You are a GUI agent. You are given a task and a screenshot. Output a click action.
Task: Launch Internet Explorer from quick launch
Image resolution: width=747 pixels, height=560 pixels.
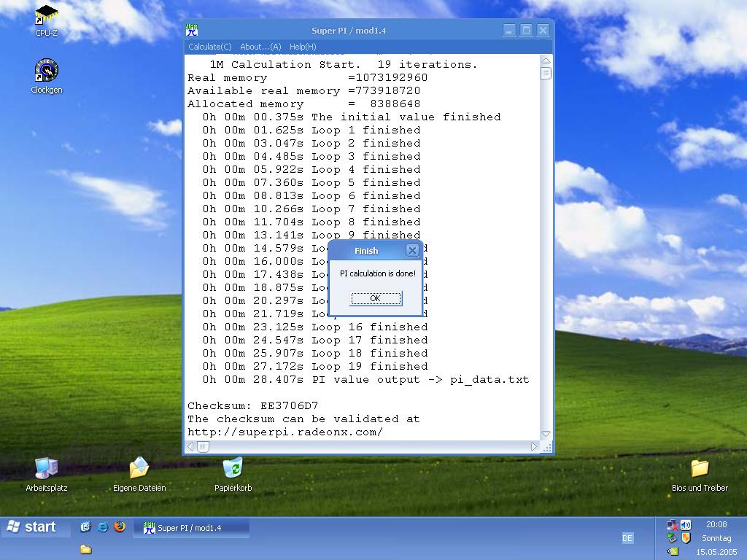pos(102,526)
